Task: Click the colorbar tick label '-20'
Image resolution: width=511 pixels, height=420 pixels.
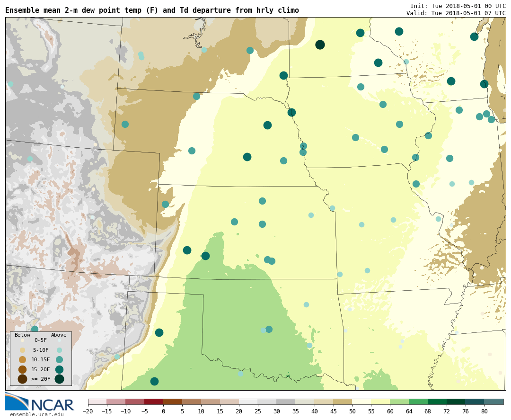Action: (88, 411)
